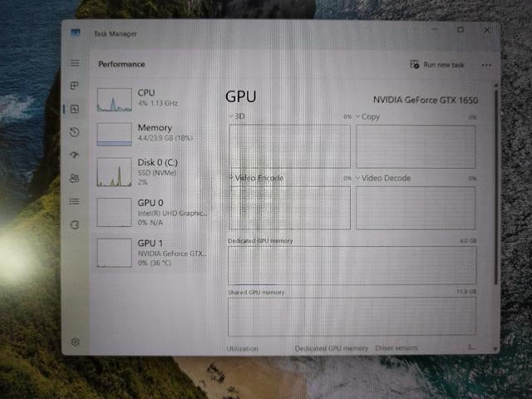Click the bottom 'Dedicated GPU memory' stat label
532x399 pixels.
pos(332,348)
